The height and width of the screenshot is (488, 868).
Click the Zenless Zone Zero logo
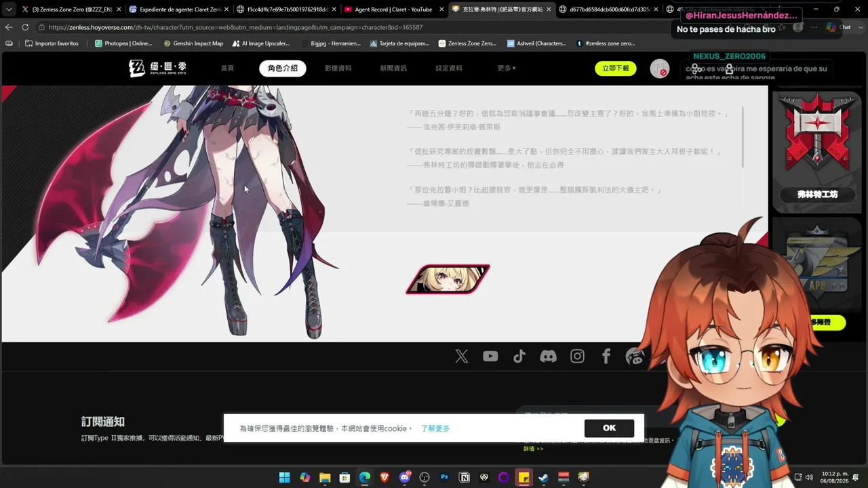pos(157,68)
